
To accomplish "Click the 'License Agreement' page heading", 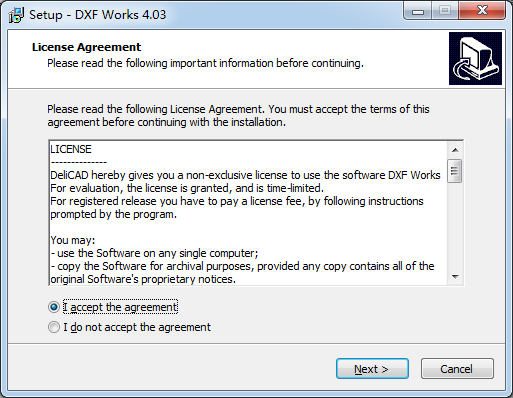I will [x=86, y=47].
